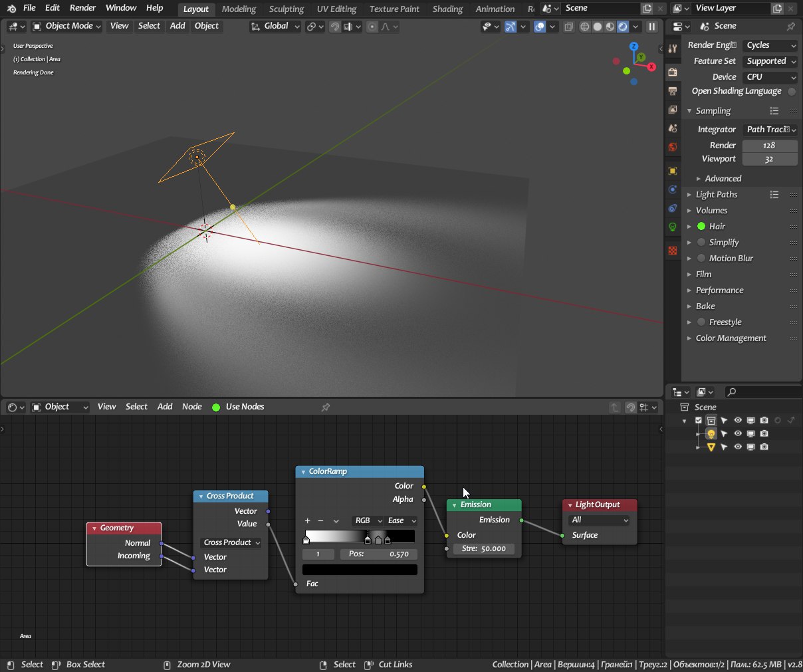Click the ColorRamp black color swatch
The width and height of the screenshot is (803, 672).
point(360,570)
